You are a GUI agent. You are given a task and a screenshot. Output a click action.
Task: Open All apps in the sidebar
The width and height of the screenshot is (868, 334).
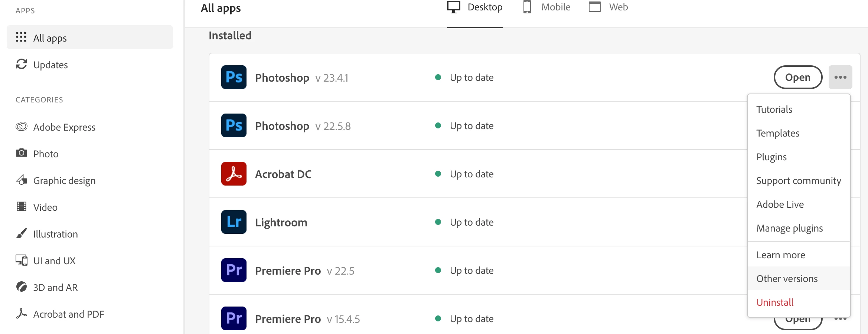(90, 37)
